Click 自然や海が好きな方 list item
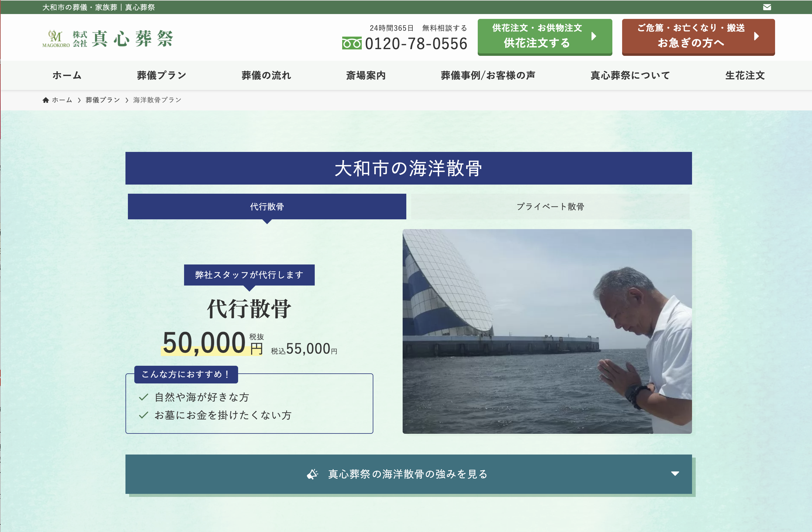The height and width of the screenshot is (532, 812). coord(202,397)
